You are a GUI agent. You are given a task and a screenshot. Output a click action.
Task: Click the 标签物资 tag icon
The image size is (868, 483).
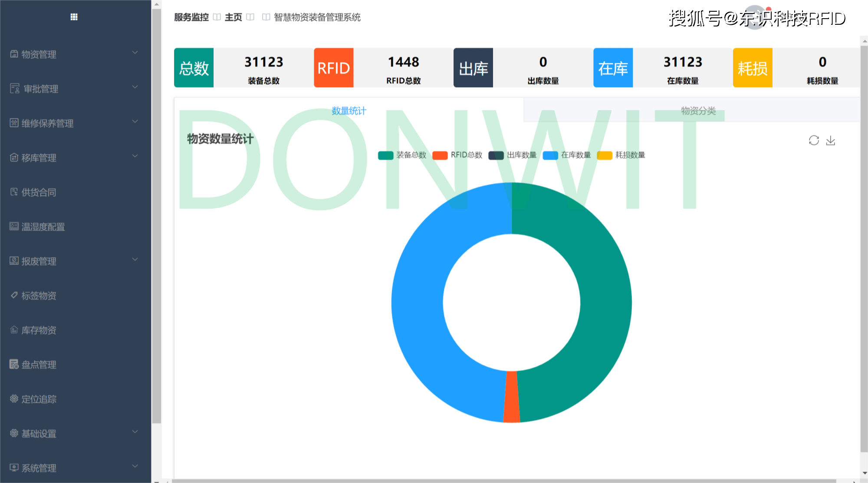[14, 295]
